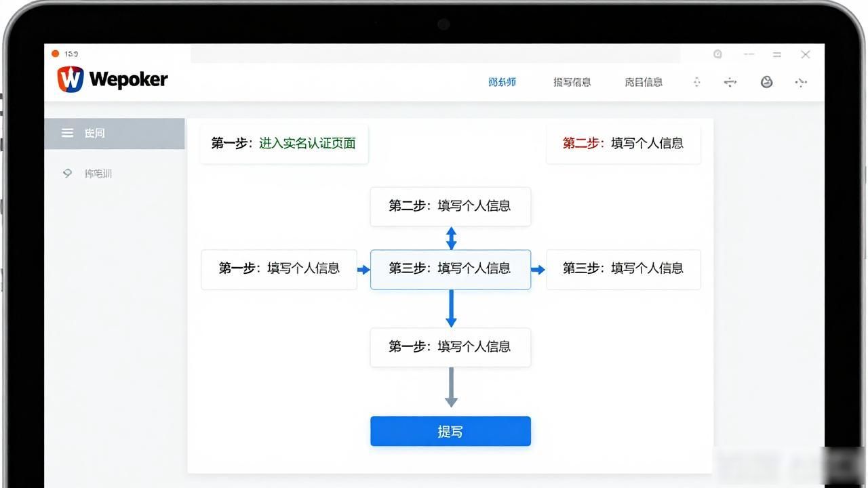This screenshot has width=868, height=488.
Task: Click the pin icon in the sidebar
Action: [67, 174]
